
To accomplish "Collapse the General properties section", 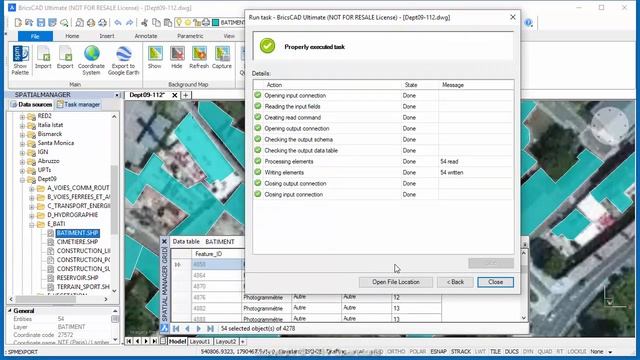I will click(10, 311).
